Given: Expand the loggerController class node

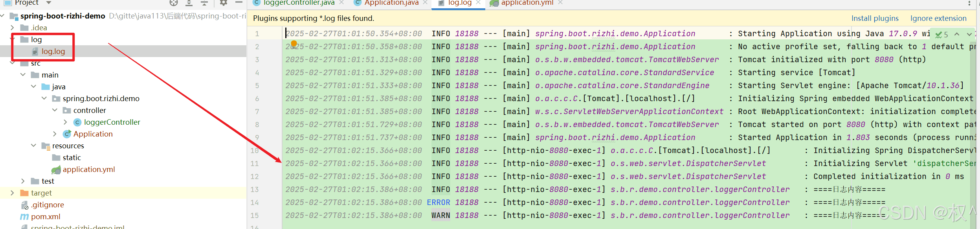Looking at the screenshot, I should 65,122.
